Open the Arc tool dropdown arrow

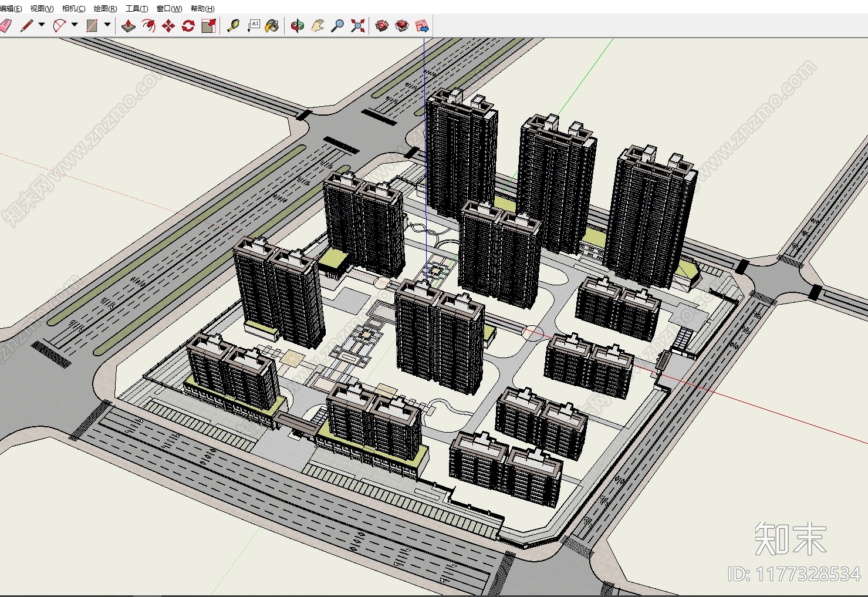tap(75, 25)
